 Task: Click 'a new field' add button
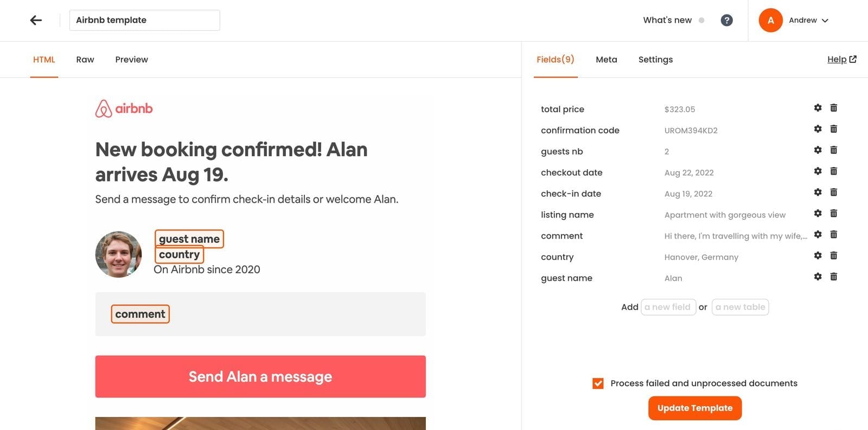click(668, 307)
